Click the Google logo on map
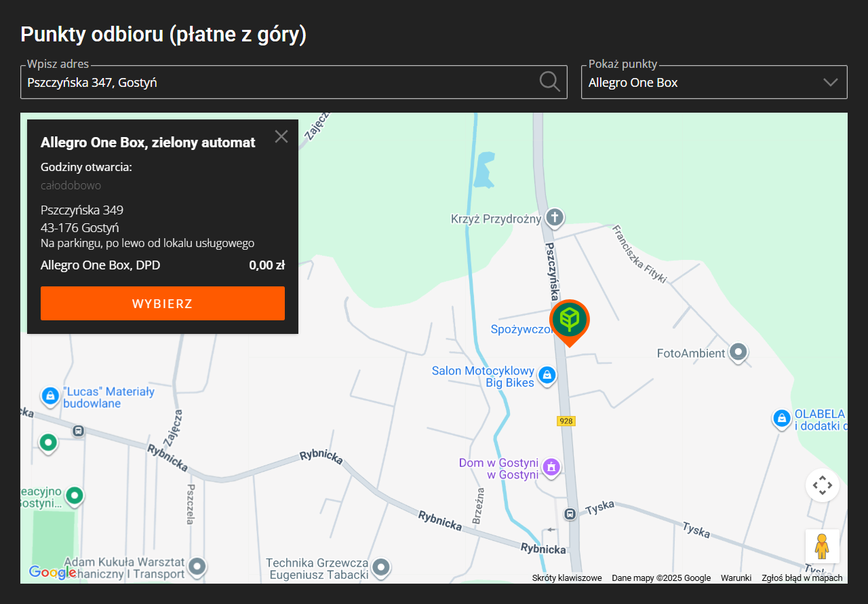868x604 pixels. (52, 572)
